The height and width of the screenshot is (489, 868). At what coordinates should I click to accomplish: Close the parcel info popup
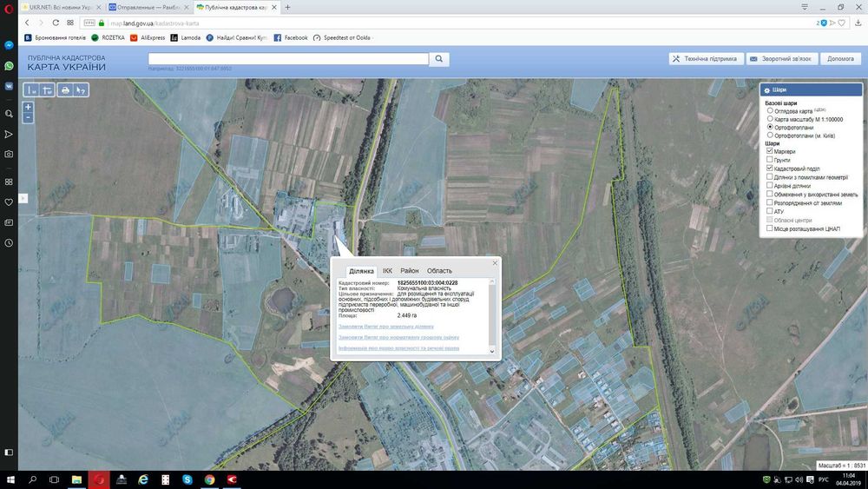tap(495, 263)
